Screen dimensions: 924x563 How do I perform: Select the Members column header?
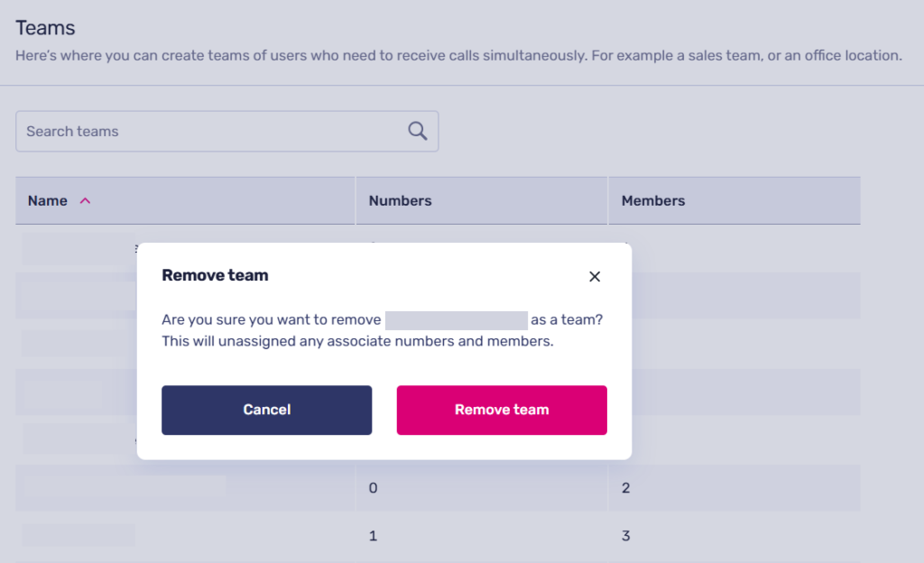pos(653,201)
